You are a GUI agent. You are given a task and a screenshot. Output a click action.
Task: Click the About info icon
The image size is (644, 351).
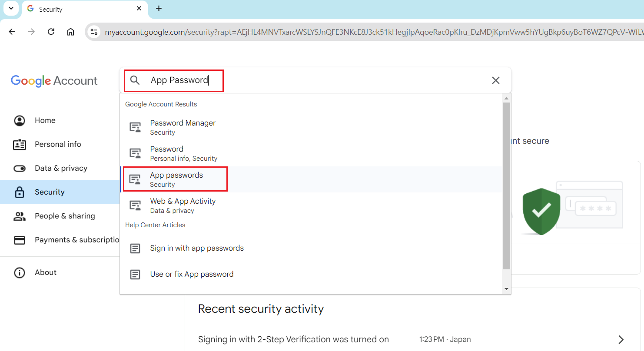tap(20, 272)
